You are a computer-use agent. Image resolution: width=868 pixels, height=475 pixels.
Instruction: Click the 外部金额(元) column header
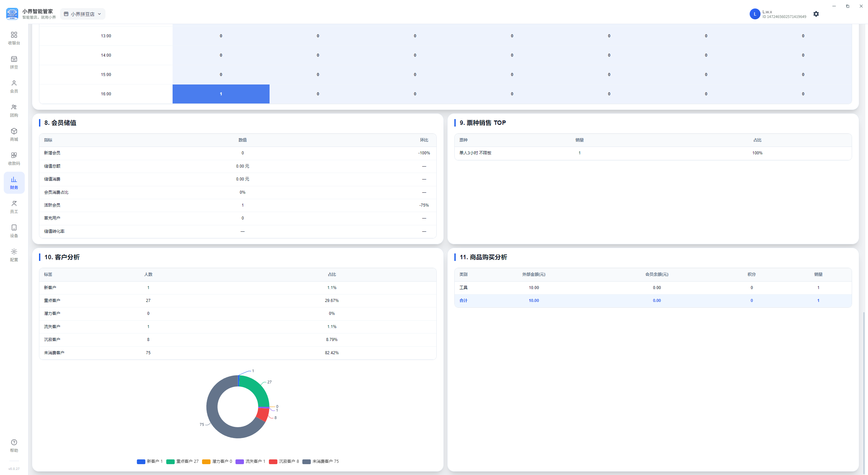tap(534, 274)
